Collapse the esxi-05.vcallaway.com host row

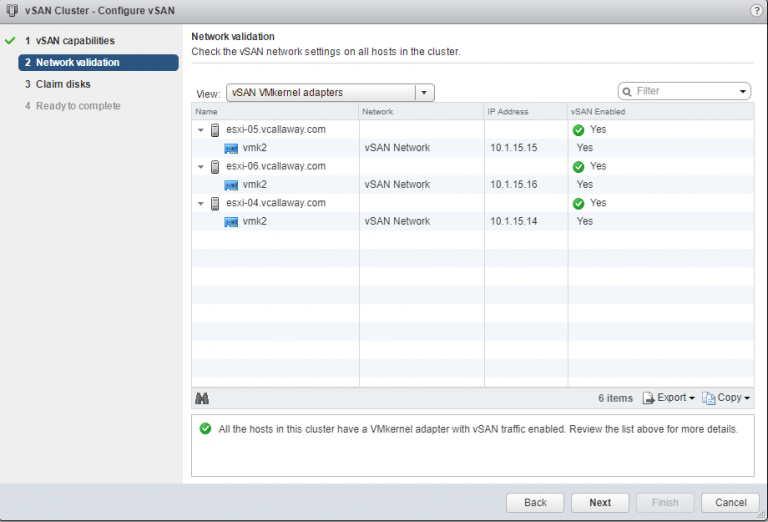pyautogui.click(x=200, y=130)
